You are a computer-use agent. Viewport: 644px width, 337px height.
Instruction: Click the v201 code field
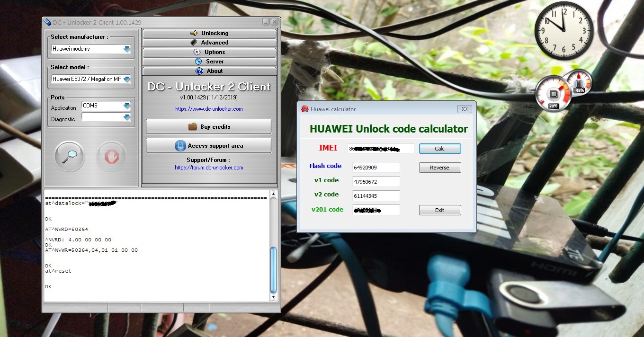[x=376, y=210]
